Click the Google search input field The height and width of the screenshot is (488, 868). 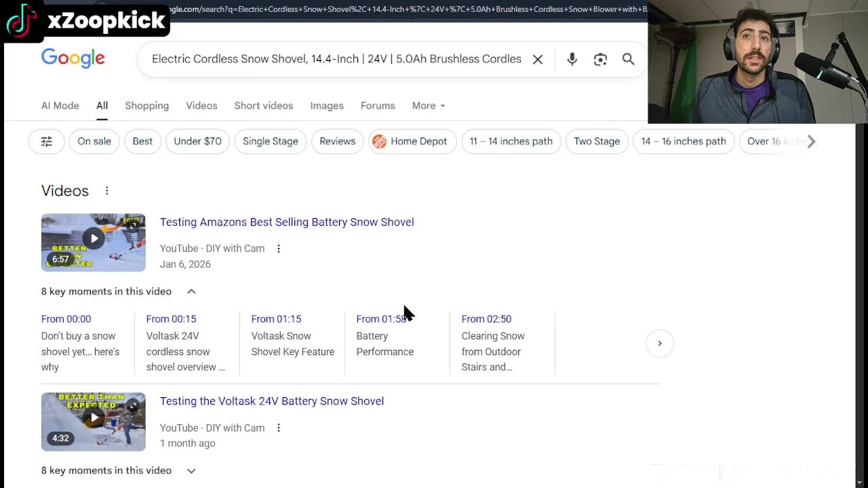tap(336, 59)
